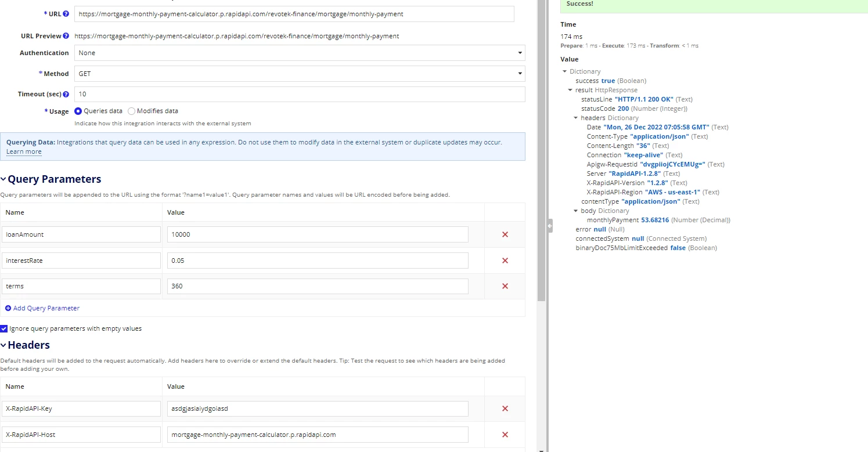The height and width of the screenshot is (452, 868).
Task: Click into the URL input field
Action: [x=294, y=14]
